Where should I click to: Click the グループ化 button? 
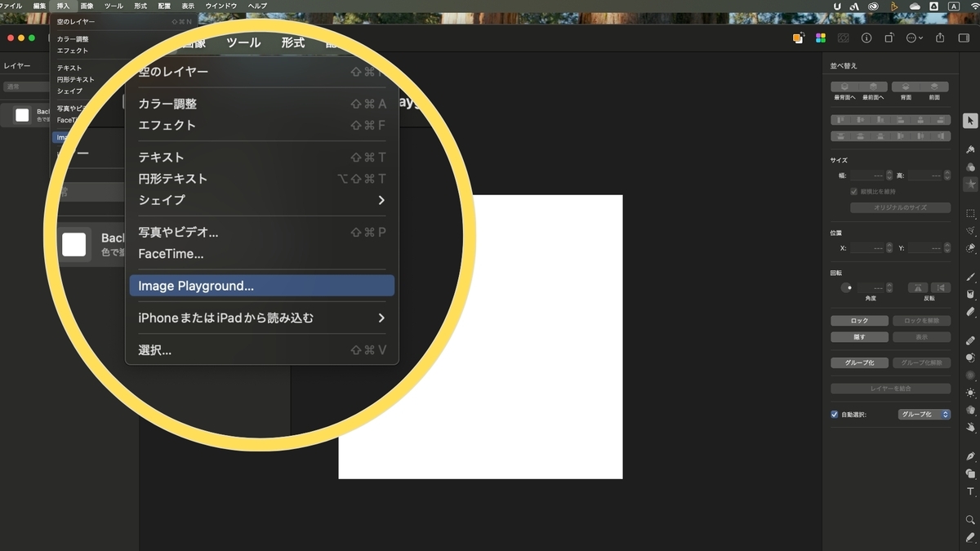[x=859, y=362]
